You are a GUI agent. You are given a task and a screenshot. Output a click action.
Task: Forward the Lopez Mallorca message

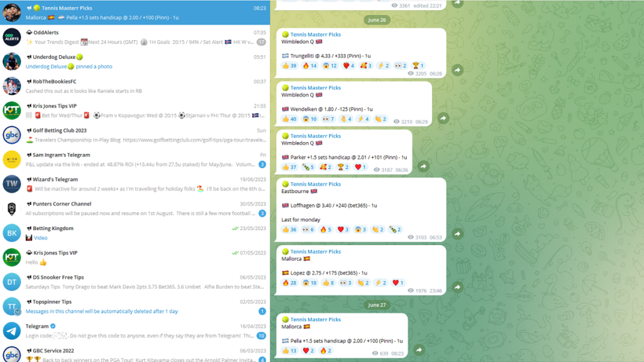click(458, 287)
